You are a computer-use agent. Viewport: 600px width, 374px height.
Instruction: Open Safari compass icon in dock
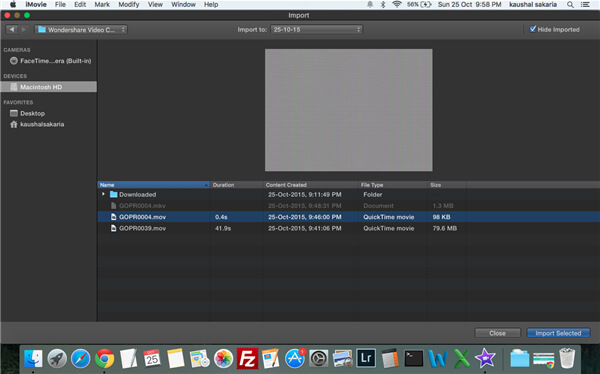[81, 358]
